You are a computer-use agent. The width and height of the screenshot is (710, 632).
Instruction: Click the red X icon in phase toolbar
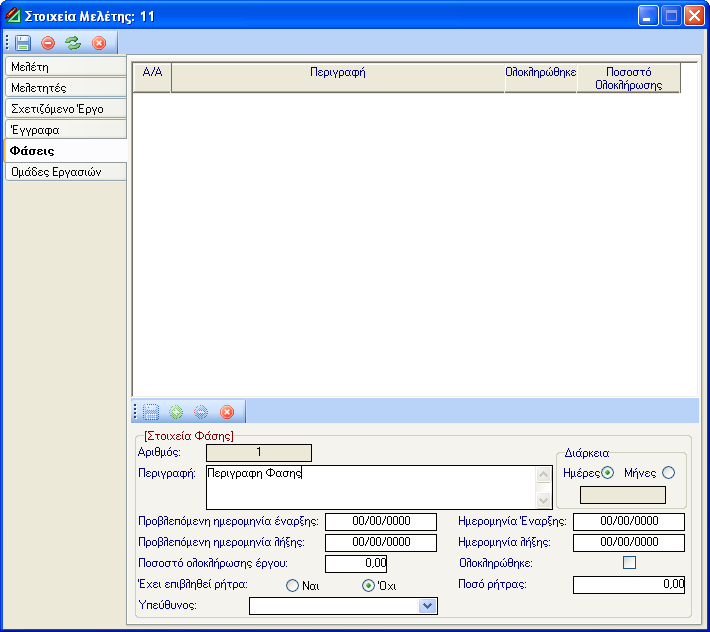tap(227, 412)
